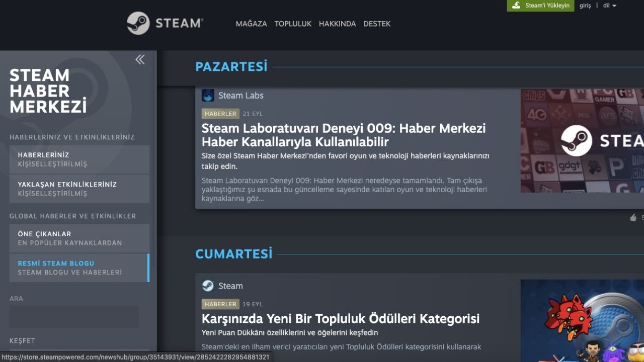Click the Steam source icon under Cumartesi
Screen dimensions: 644x362
(x=208, y=286)
